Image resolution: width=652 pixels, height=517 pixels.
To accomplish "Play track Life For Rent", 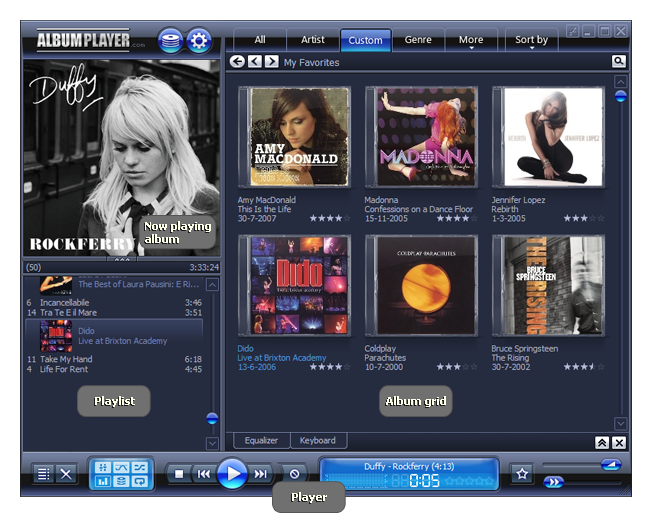I will point(114,369).
